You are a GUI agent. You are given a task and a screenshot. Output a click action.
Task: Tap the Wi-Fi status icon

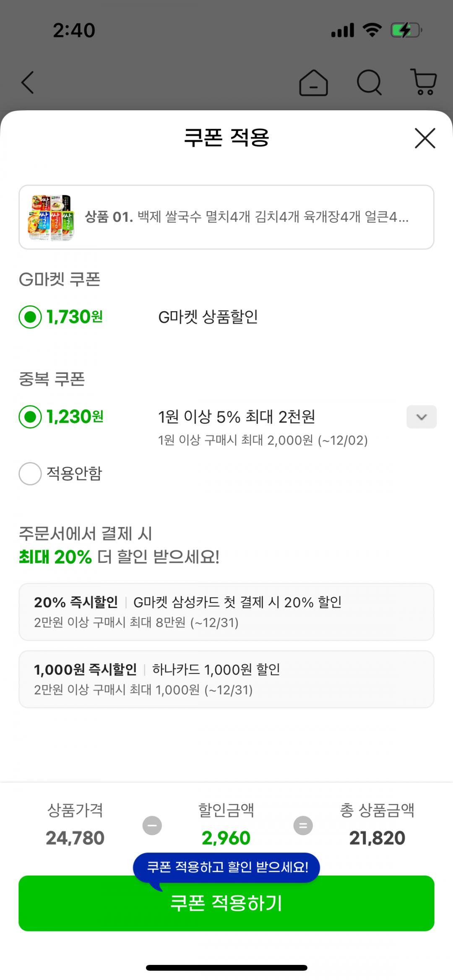(x=372, y=30)
